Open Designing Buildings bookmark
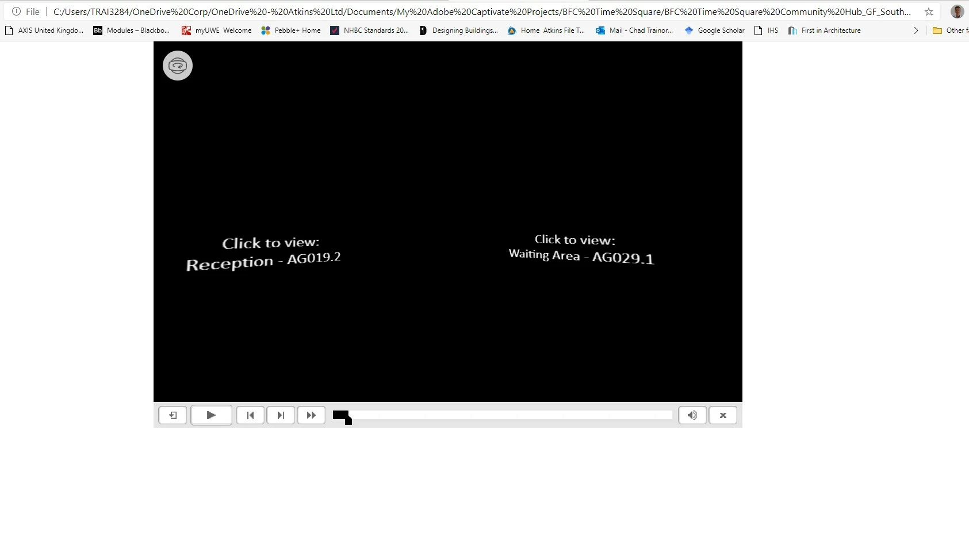The image size is (969, 560). 458,30
